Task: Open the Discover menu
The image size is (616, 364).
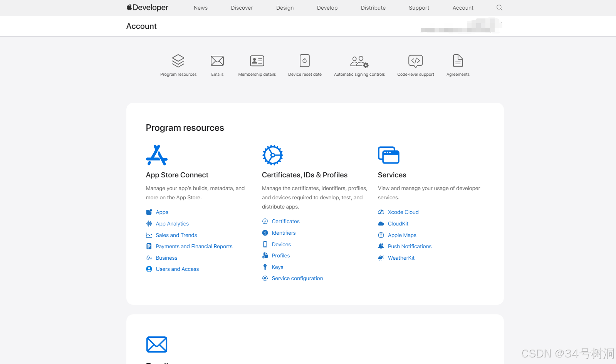Action: 242,8
